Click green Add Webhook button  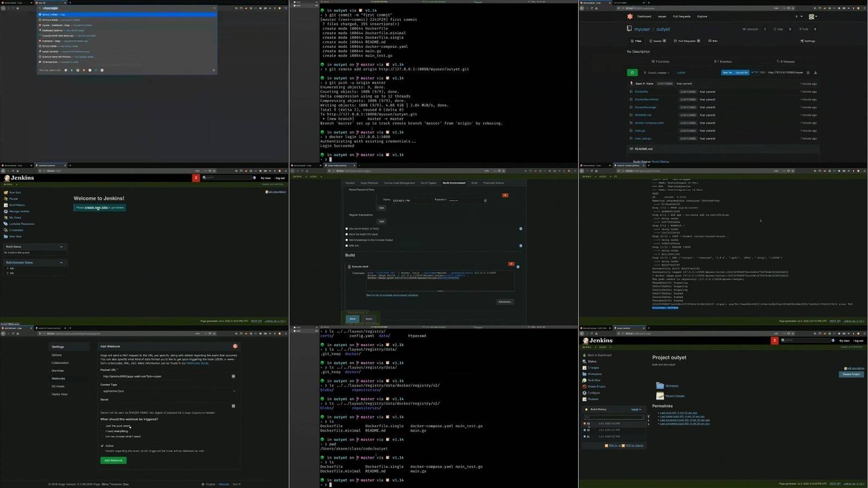pos(113,460)
